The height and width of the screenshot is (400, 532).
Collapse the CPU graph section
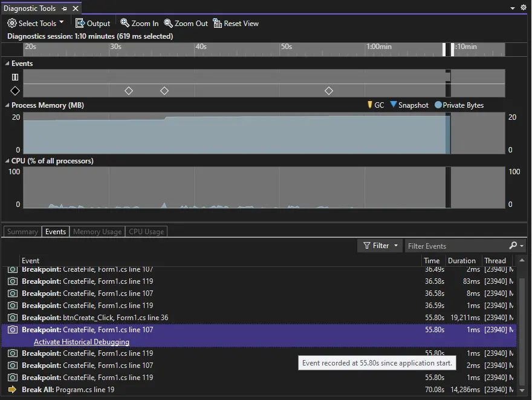pyautogui.click(x=7, y=161)
